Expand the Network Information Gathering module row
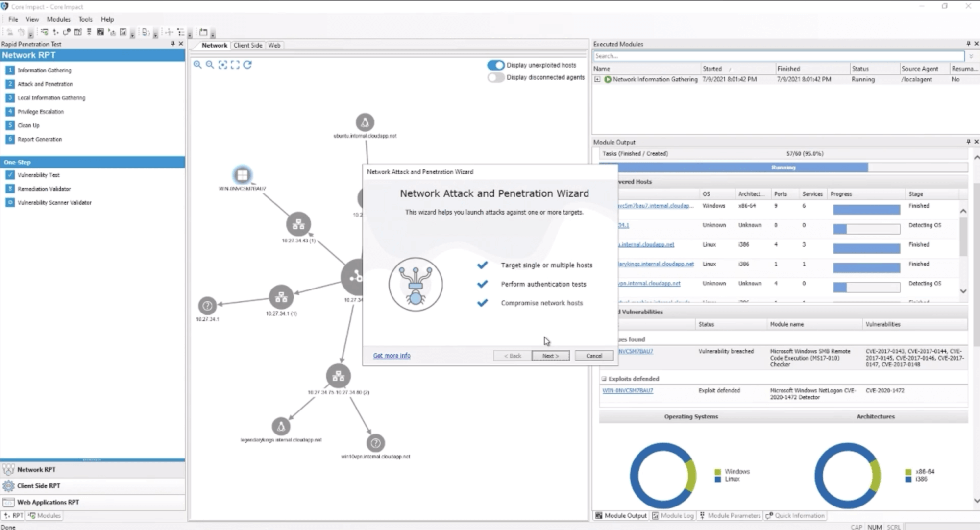 click(x=597, y=79)
